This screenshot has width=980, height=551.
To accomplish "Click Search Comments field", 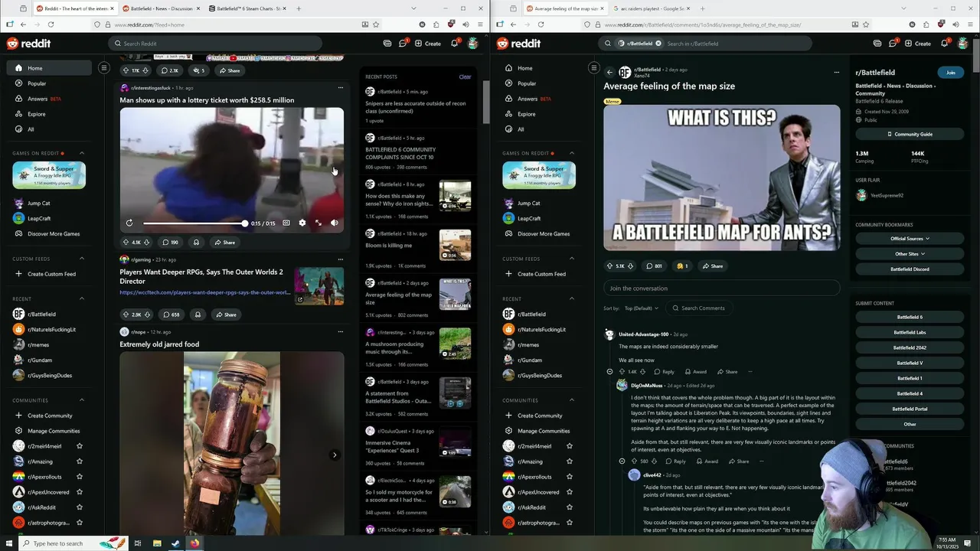I will tap(698, 308).
